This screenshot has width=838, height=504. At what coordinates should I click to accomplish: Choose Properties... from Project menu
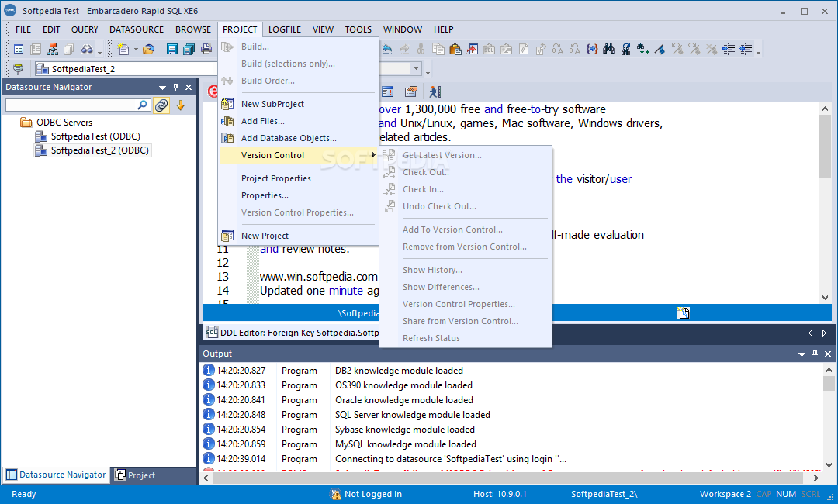(298, 196)
